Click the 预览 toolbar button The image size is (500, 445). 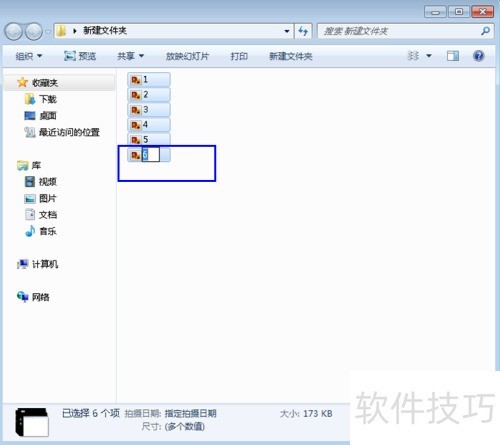80,56
